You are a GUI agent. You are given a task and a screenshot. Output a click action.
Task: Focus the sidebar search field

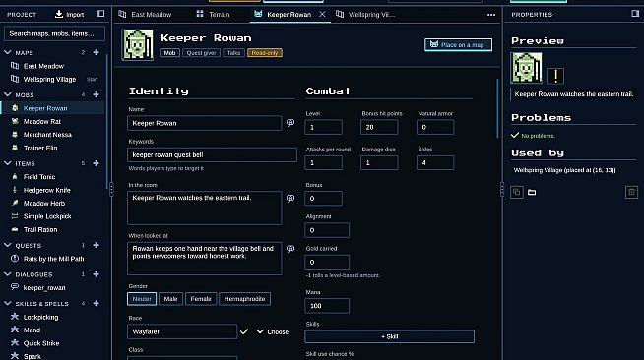[54, 33]
